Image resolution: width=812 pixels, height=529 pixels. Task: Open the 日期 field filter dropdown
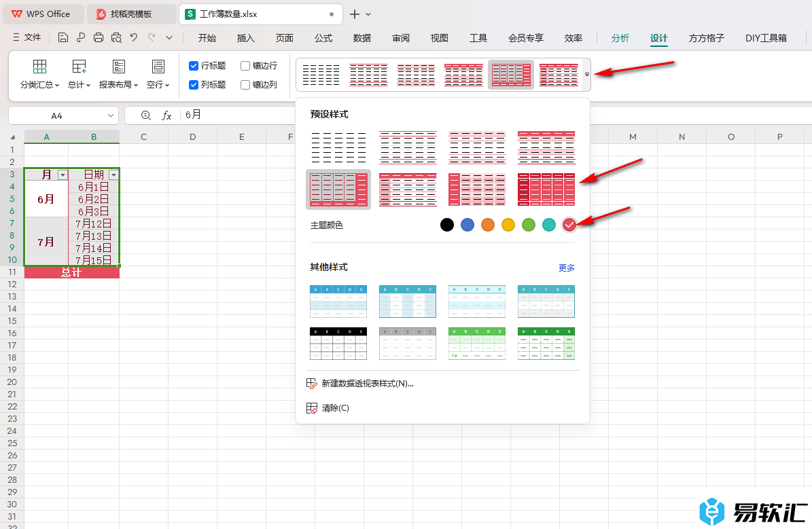coord(113,175)
